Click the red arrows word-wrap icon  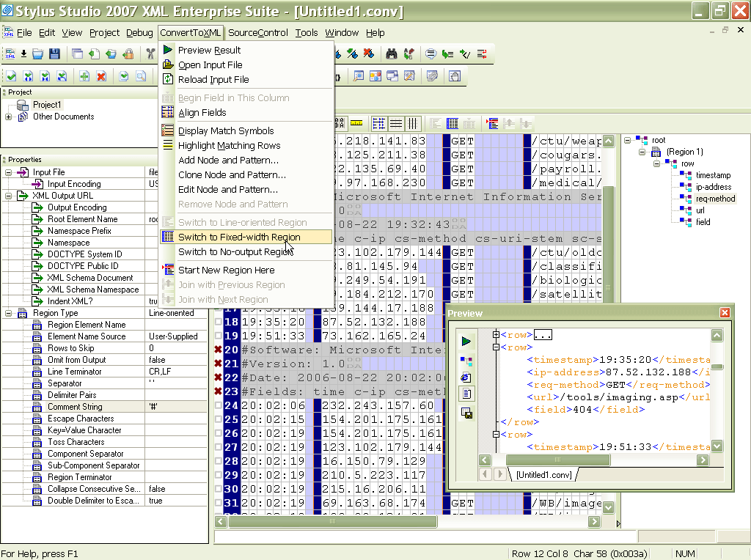tap(482, 54)
